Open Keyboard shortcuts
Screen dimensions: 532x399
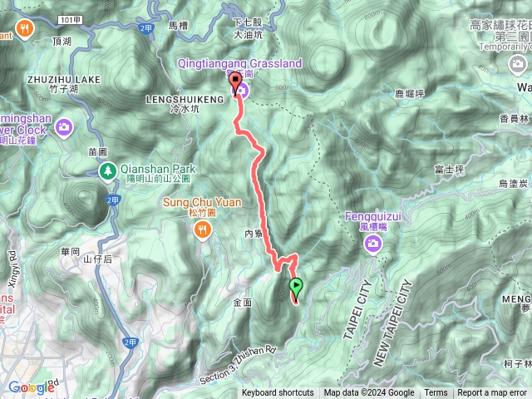click(x=278, y=393)
